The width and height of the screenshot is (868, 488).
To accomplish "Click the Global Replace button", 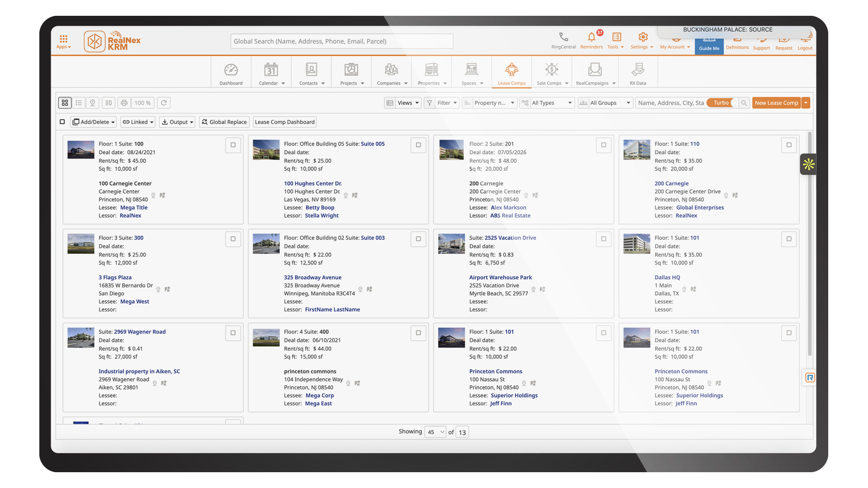I will (224, 122).
